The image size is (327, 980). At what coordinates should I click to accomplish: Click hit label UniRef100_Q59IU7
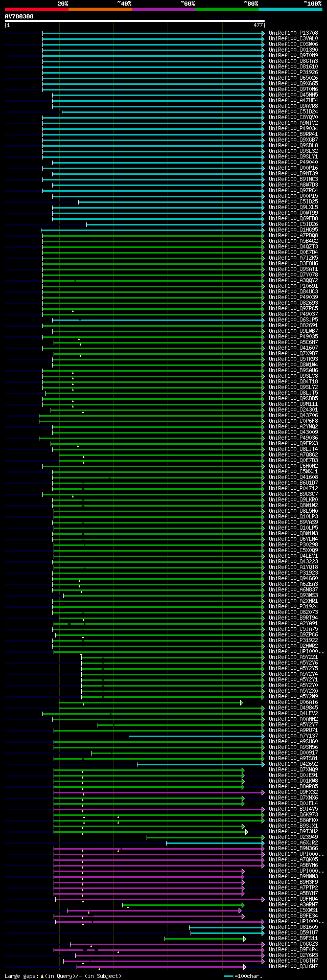click(x=293, y=933)
